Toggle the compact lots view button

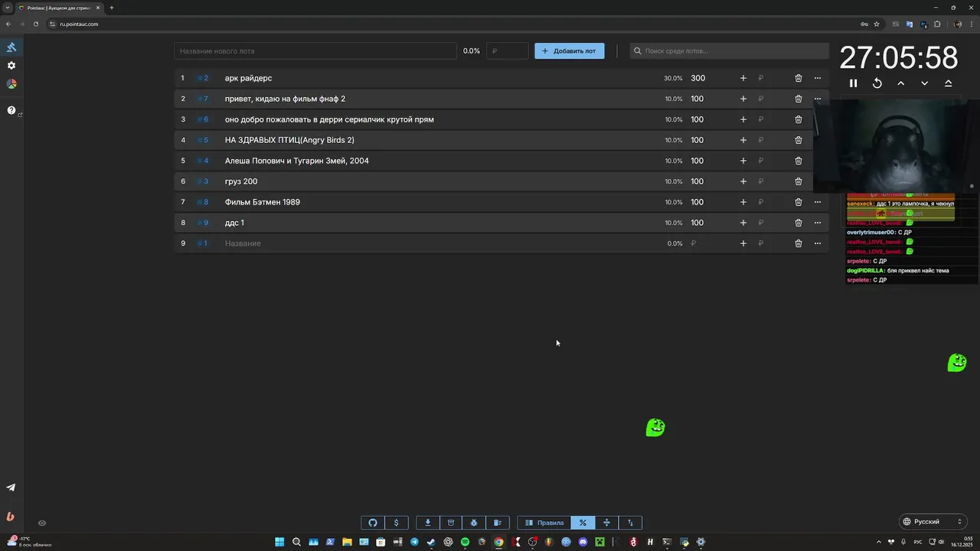606,523
